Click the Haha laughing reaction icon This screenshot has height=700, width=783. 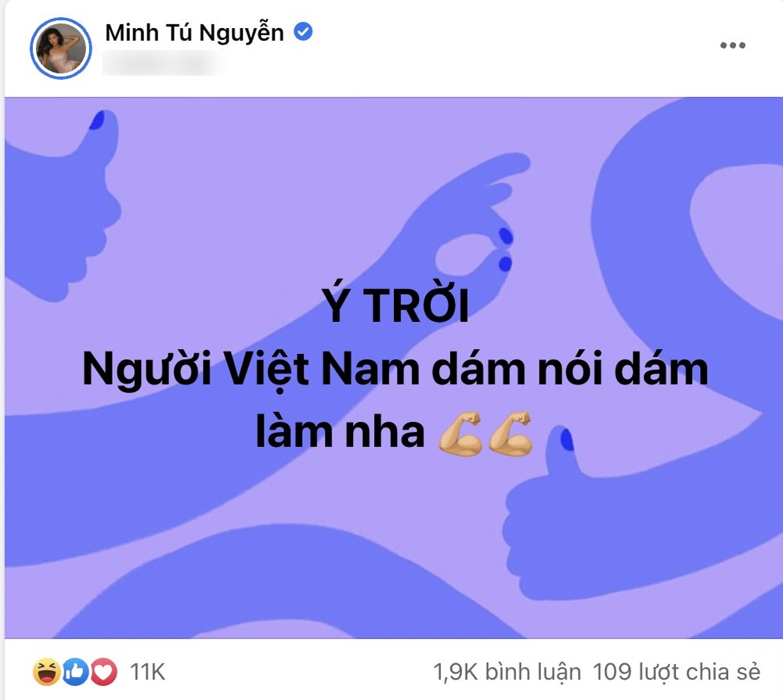[x=46, y=672]
